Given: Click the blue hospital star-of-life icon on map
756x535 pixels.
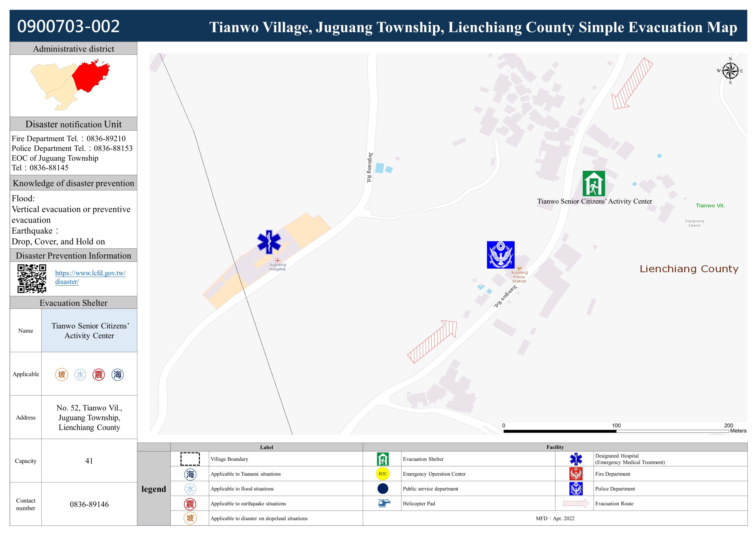Looking at the screenshot, I should (269, 242).
